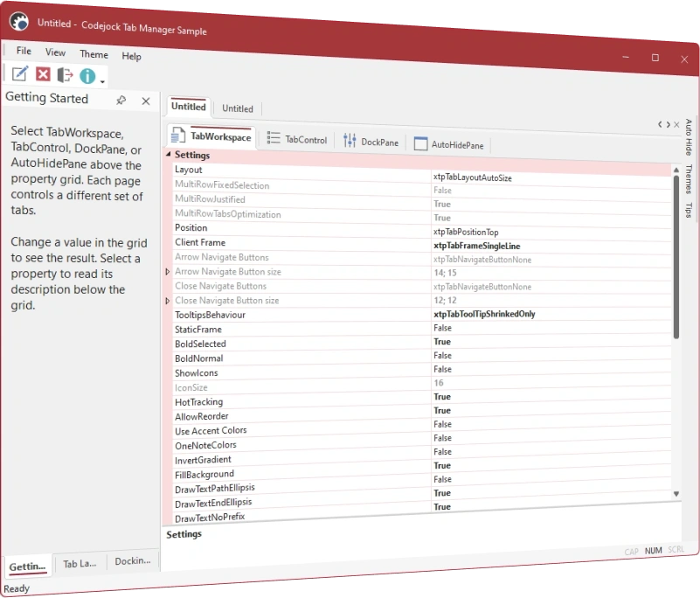The height and width of the screenshot is (598, 700).
Task: Toggle the StaticFrame False value
Action: tap(442, 328)
